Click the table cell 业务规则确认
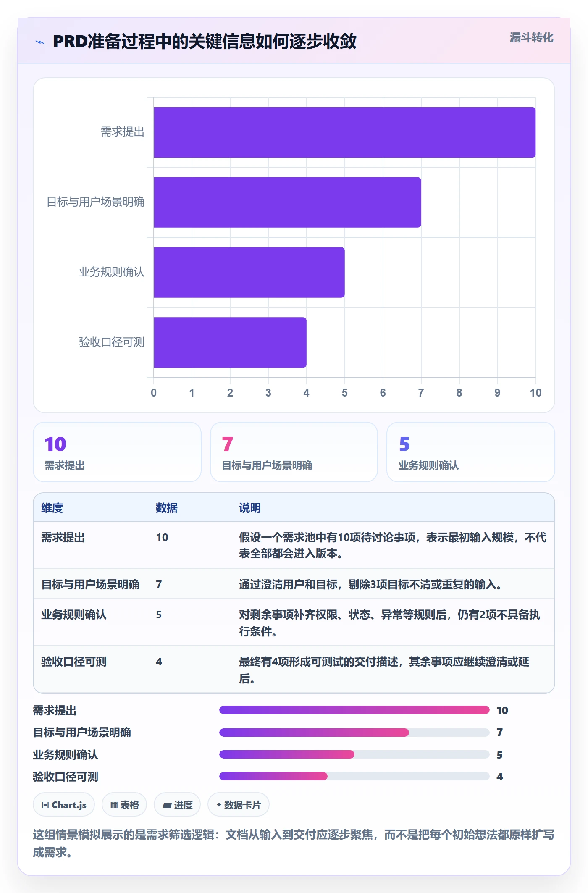This screenshot has height=893, width=588. [x=74, y=615]
